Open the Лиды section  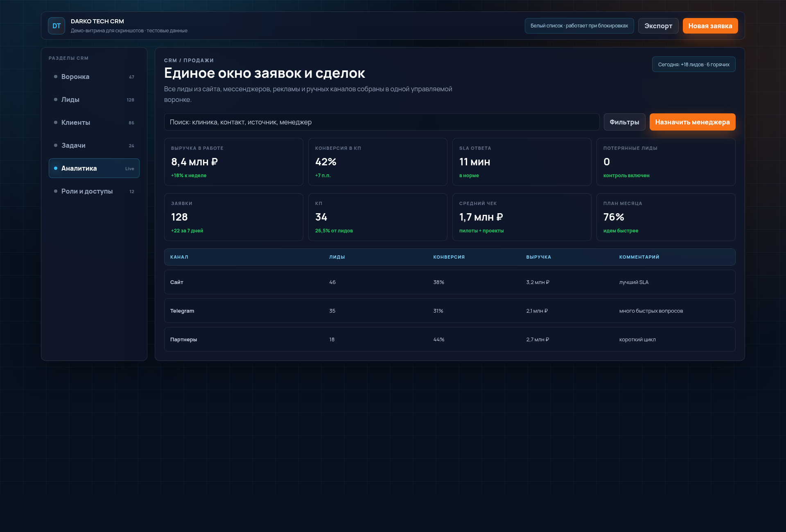pos(94,99)
